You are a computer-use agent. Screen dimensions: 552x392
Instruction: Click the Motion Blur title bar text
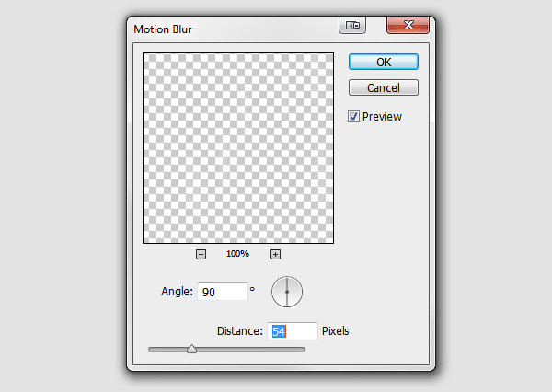[x=164, y=27]
